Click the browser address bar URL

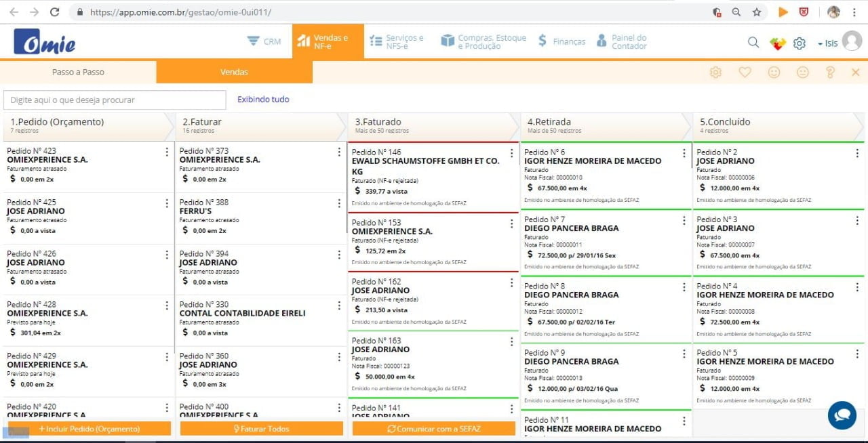[x=180, y=12]
